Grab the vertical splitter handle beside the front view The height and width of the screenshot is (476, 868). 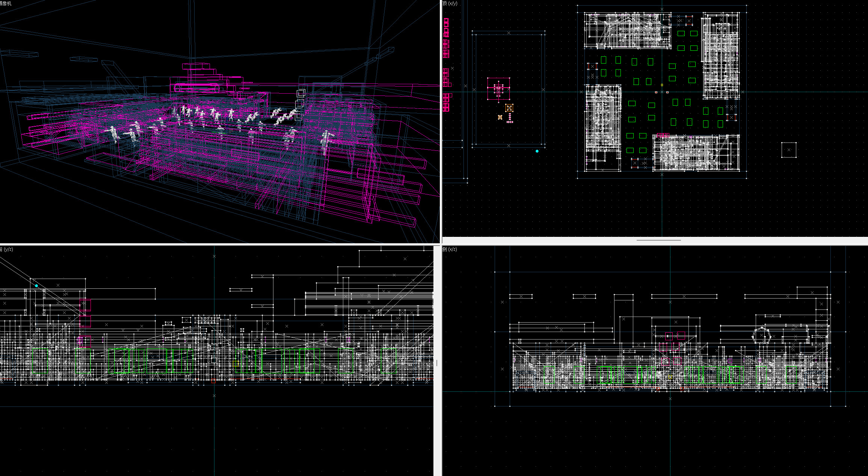(436, 363)
